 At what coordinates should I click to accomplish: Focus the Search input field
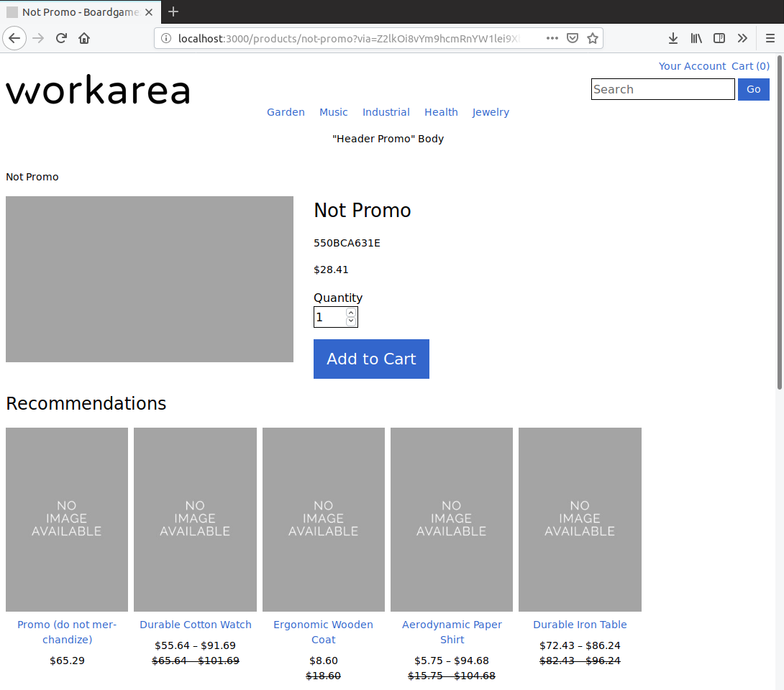pos(662,89)
